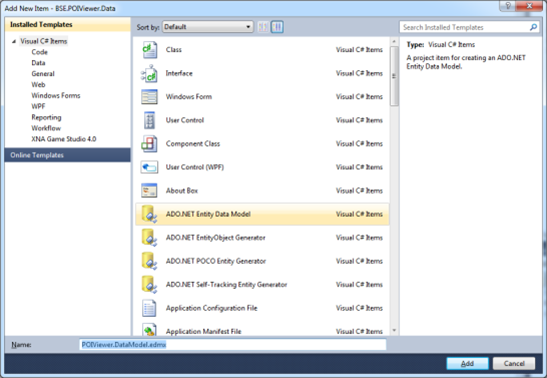Select the Workflow category
Screen dimensions: 547x378
(46, 128)
